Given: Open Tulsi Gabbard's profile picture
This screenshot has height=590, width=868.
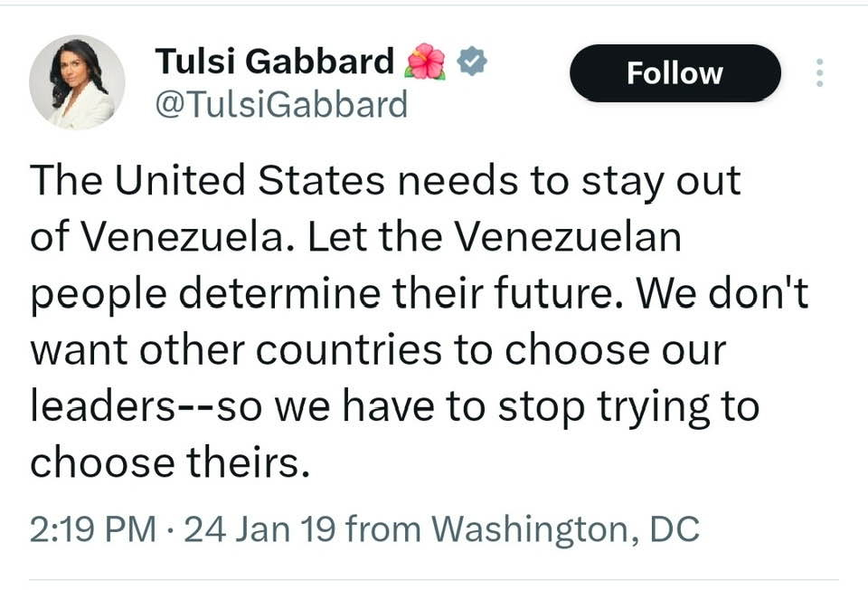Looking at the screenshot, I should tap(77, 82).
